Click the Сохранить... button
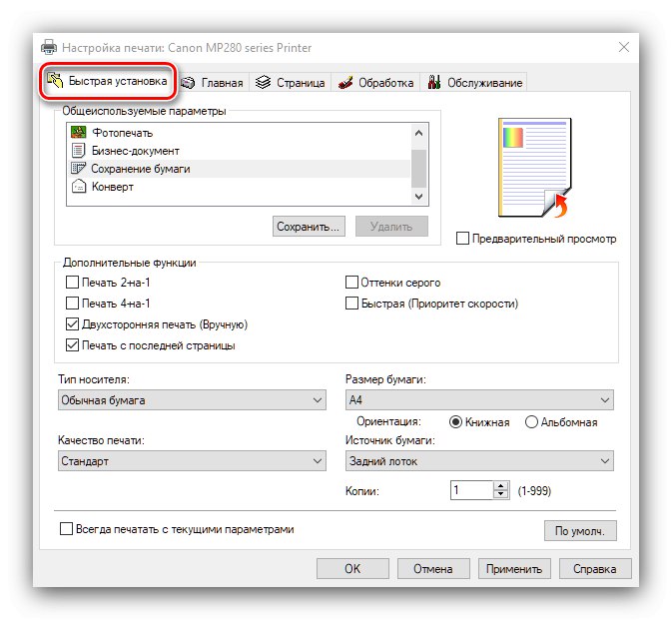The image size is (672, 620). point(309,227)
